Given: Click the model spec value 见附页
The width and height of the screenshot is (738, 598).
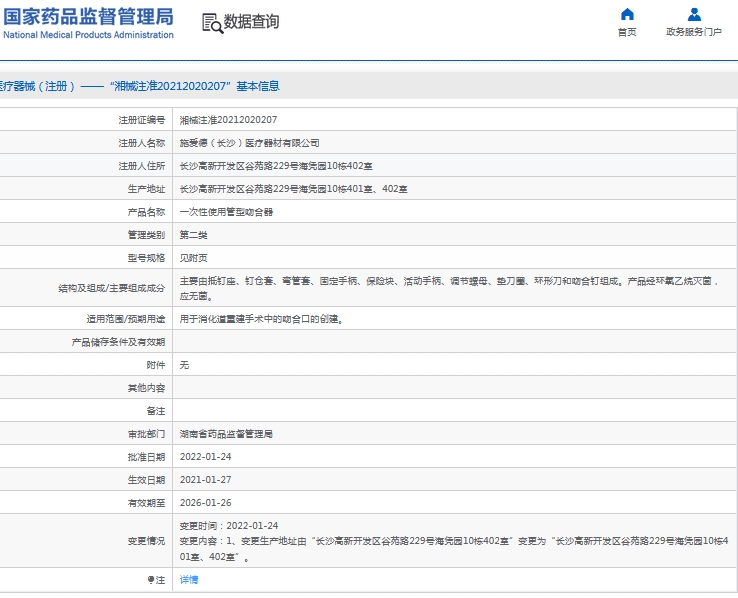Looking at the screenshot, I should coord(193,258).
